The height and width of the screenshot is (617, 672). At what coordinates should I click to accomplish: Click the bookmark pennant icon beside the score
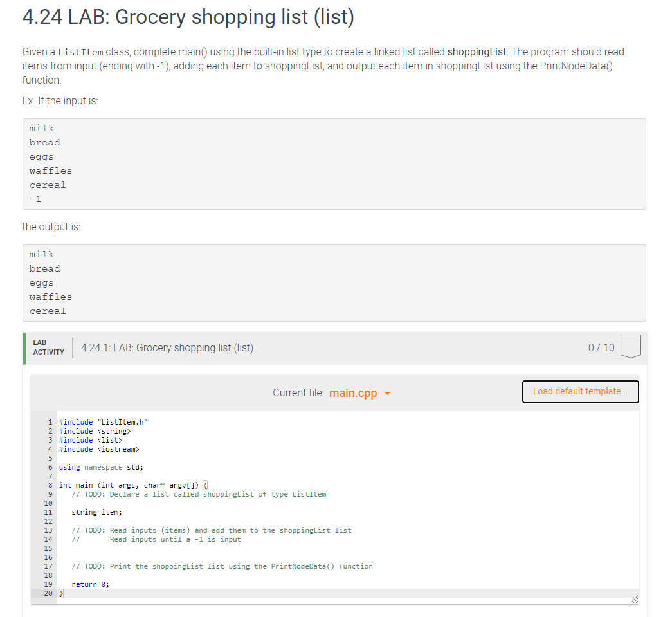tap(631, 346)
